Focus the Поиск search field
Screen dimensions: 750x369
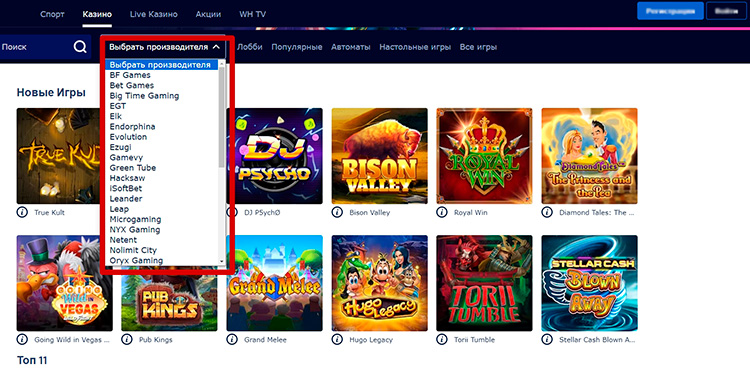point(45,47)
